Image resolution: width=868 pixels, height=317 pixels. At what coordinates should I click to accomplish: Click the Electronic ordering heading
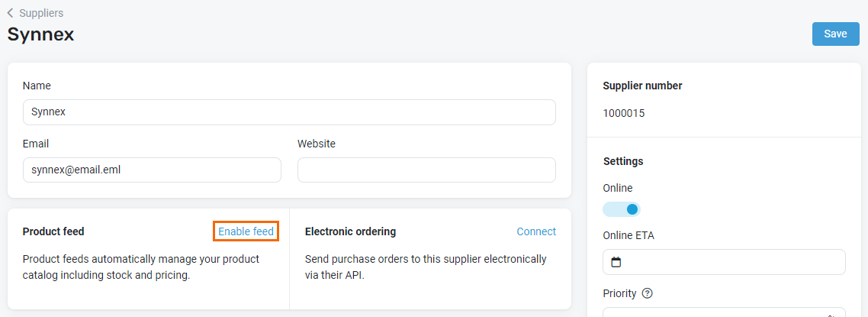[x=350, y=231]
